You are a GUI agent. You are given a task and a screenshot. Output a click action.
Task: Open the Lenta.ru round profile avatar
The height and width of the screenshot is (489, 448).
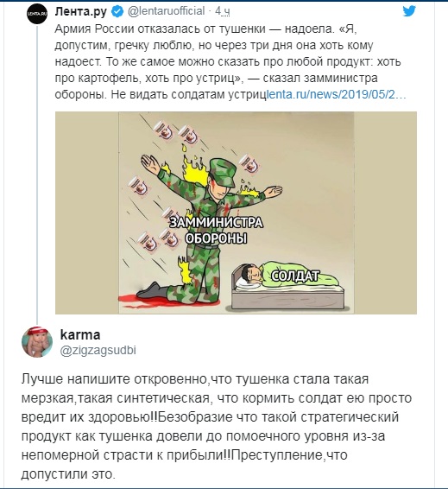37,14
